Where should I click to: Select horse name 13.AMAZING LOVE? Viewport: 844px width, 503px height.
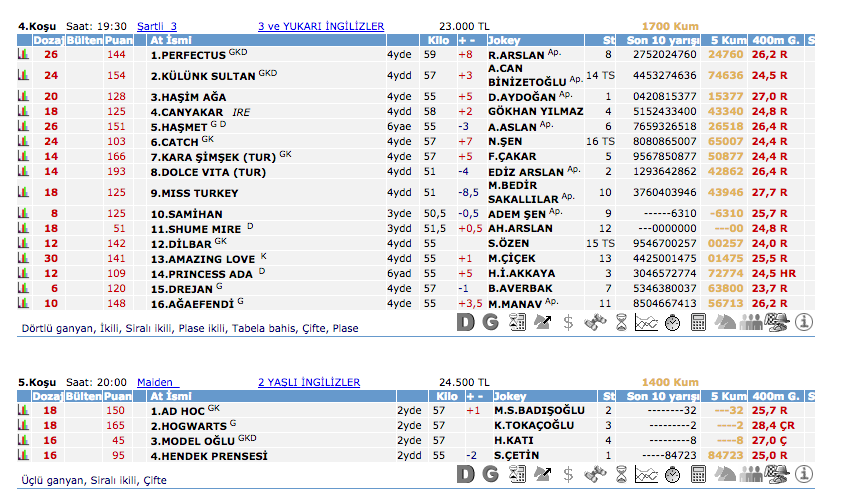(x=203, y=259)
